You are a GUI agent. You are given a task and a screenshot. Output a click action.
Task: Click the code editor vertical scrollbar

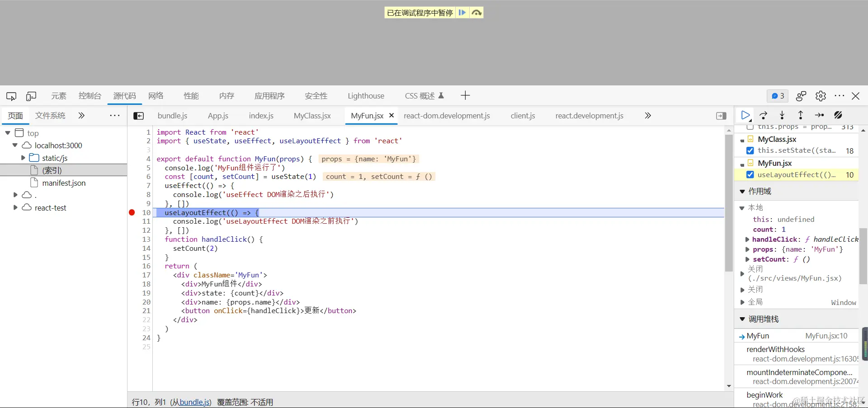click(x=729, y=203)
